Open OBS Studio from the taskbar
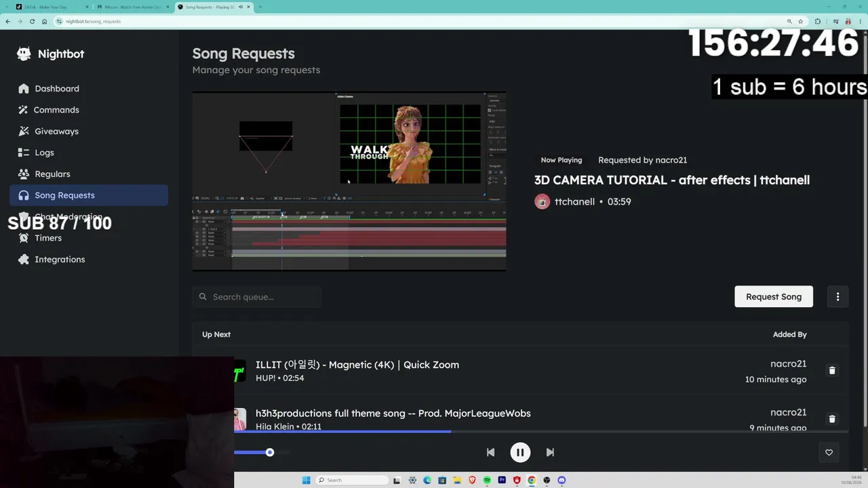This screenshot has width=868, height=488. click(x=547, y=480)
